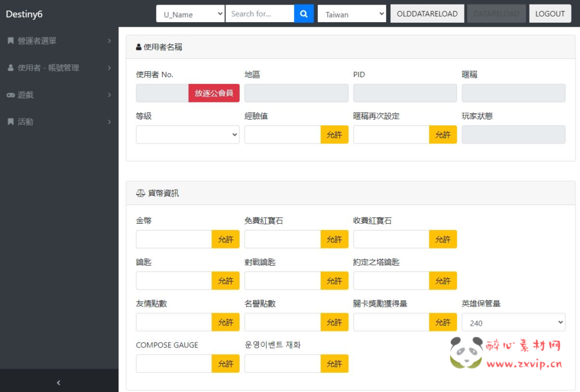Viewport: 580px width, 392px height.
Task: Toggle 允許 beside 暱稱再次設定
Action: (x=443, y=134)
